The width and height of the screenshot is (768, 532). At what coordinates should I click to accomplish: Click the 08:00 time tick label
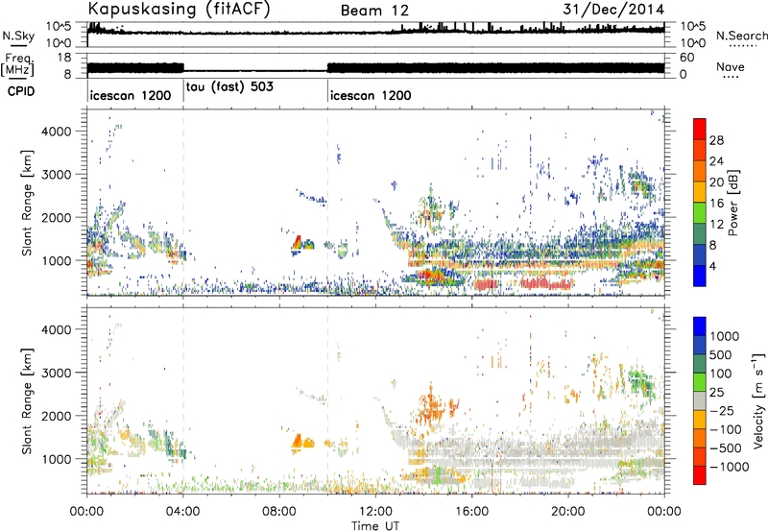pyautogui.click(x=279, y=512)
